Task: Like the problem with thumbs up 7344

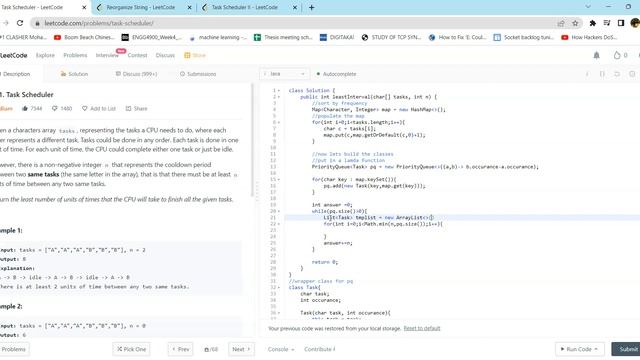Action: [32, 109]
